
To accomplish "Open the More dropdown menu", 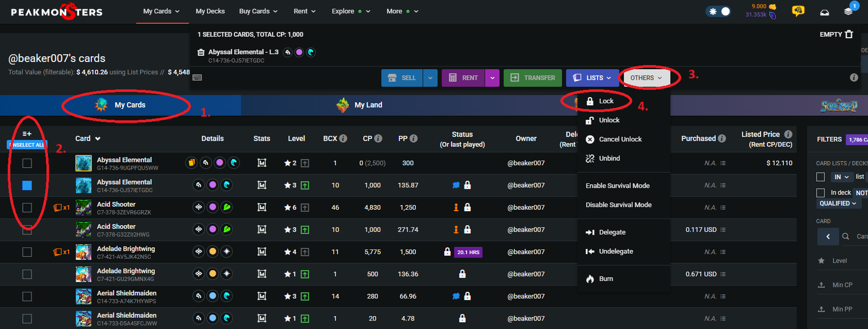I will pyautogui.click(x=403, y=11).
